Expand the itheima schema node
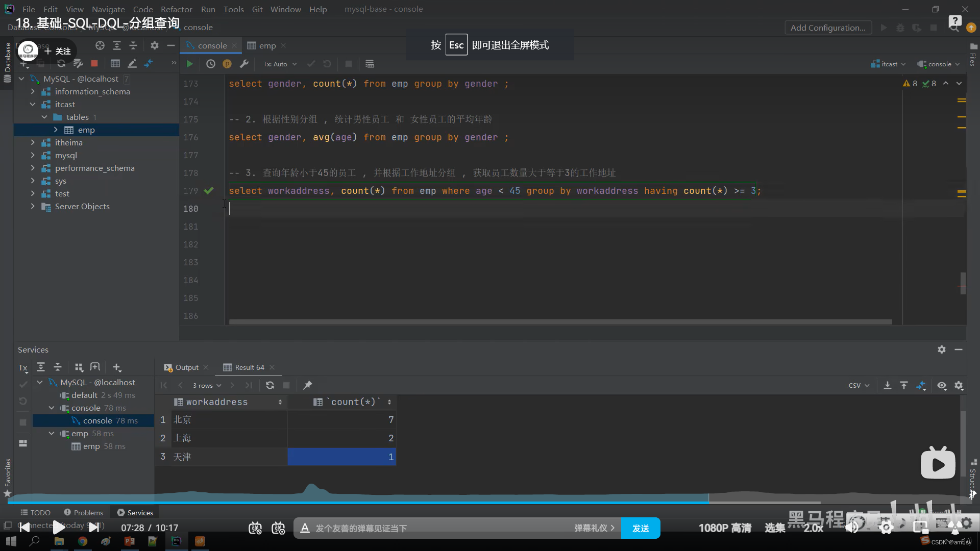The width and height of the screenshot is (980, 551). pos(33,142)
